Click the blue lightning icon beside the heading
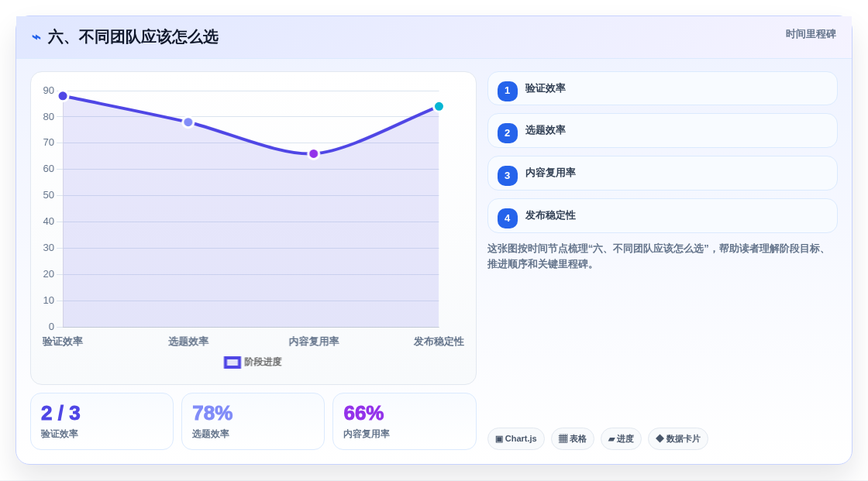 click(x=36, y=37)
